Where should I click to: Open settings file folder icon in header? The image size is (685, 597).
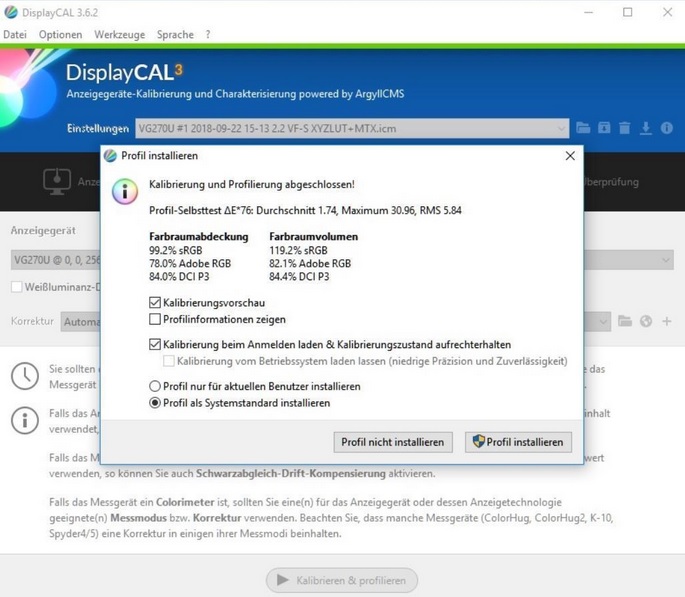(583, 128)
